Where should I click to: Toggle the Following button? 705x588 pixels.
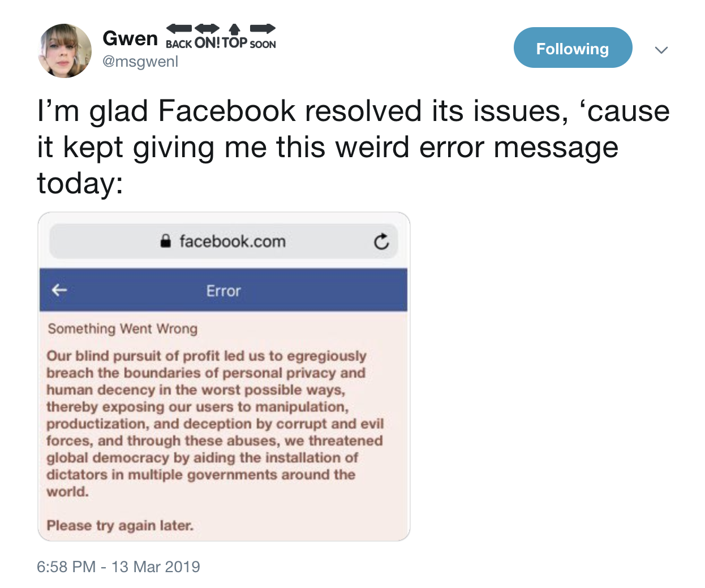pyautogui.click(x=572, y=49)
